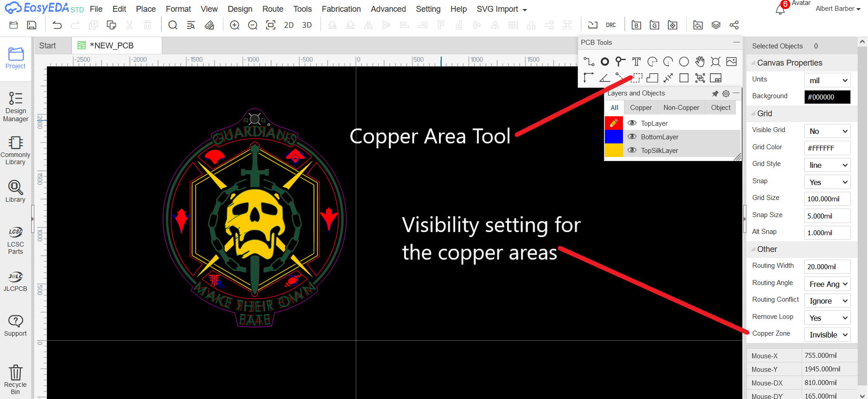Viewport: 868px width, 399px height.
Task: Open the notifications bell
Action: [780, 9]
